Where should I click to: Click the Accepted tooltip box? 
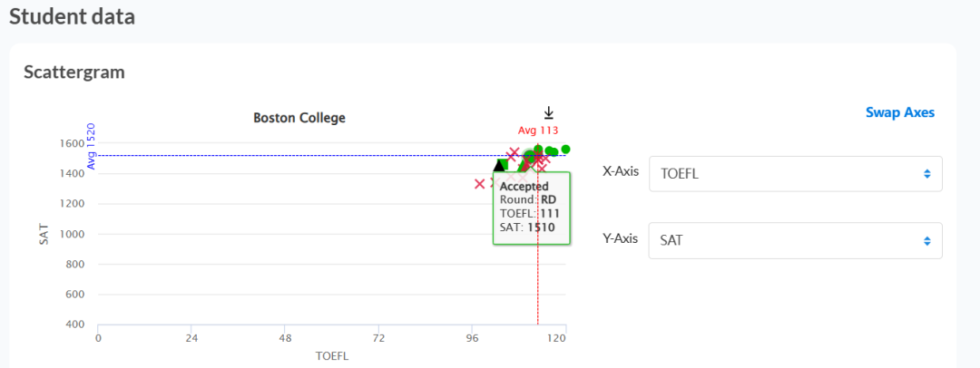pyautogui.click(x=531, y=208)
